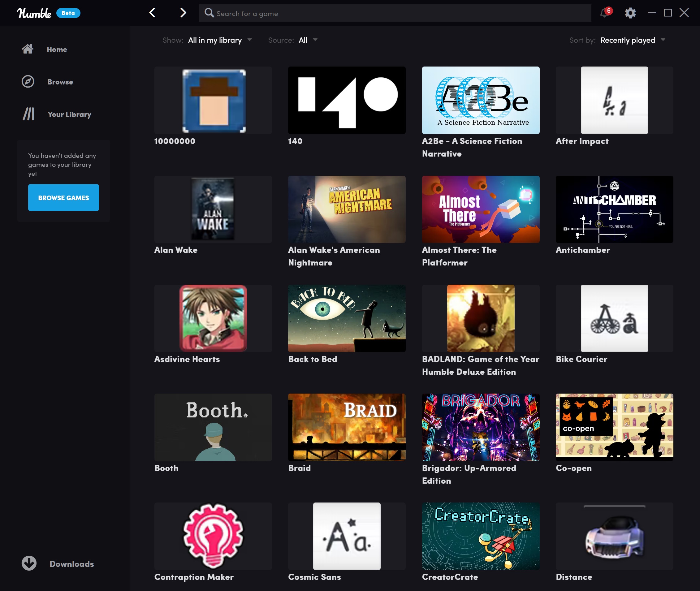This screenshot has height=591, width=700.
Task: Open the Back to Bed title link
Action: tap(312, 359)
